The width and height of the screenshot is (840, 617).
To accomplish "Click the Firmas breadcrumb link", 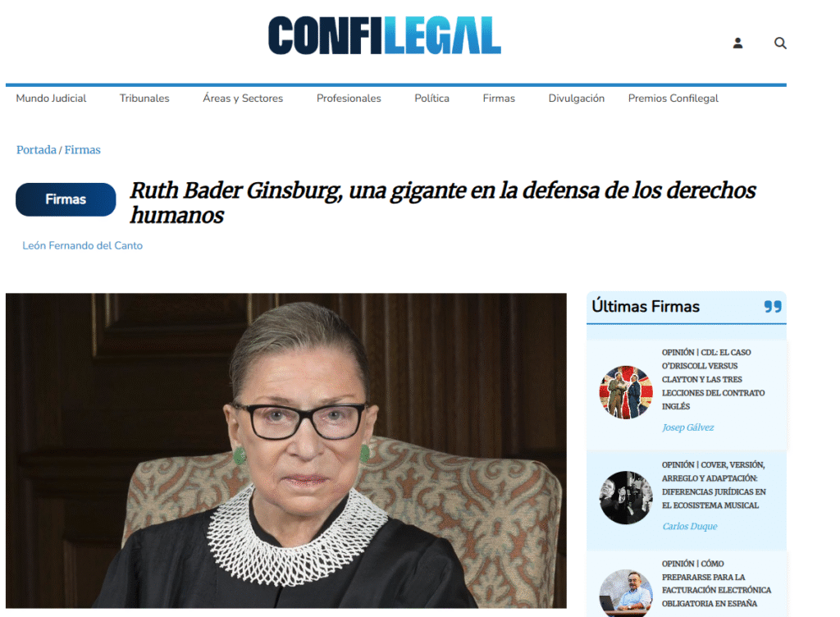I will pos(83,149).
